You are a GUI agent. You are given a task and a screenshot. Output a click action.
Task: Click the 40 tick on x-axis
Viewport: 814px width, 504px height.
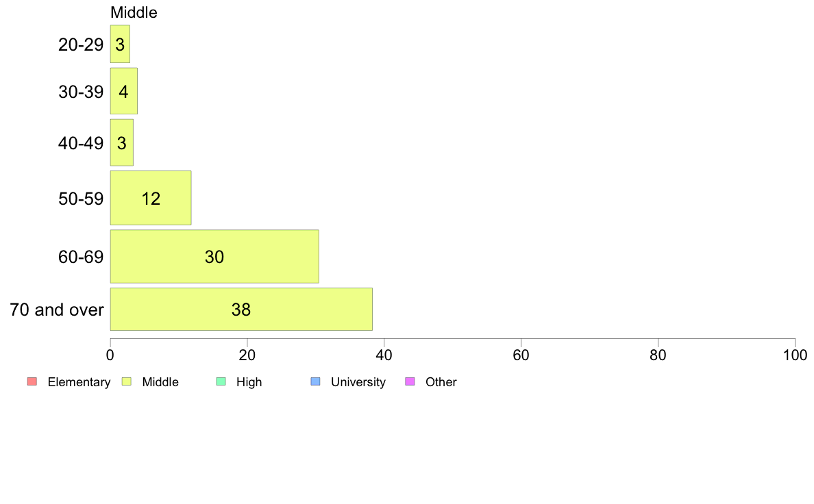tap(384, 355)
